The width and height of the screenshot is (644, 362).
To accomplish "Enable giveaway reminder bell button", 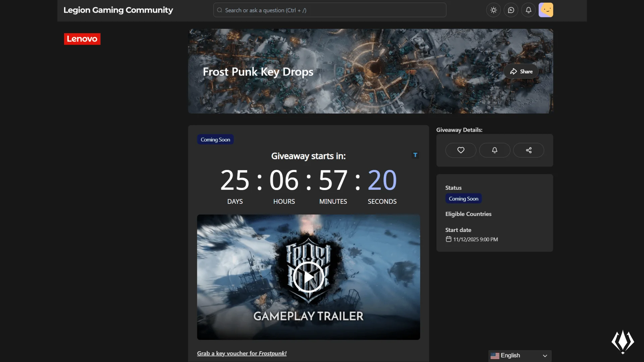I will (x=494, y=150).
